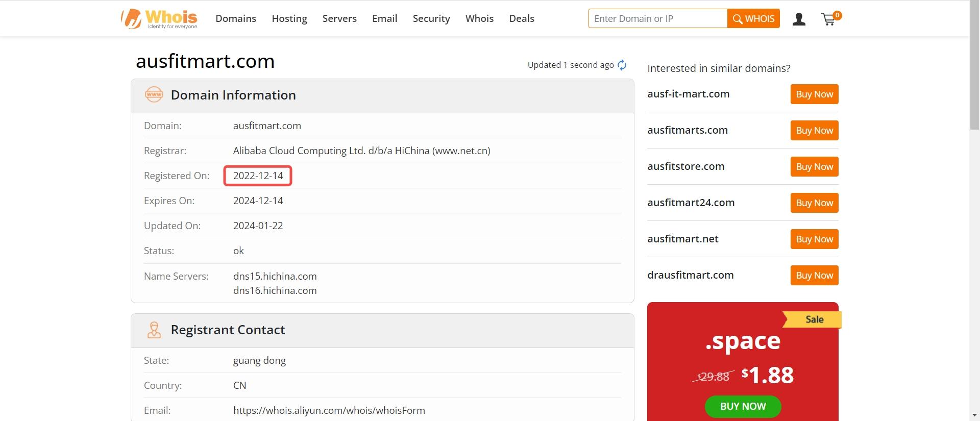Click the Registrant Contact person icon
This screenshot has height=421, width=980.
click(154, 330)
